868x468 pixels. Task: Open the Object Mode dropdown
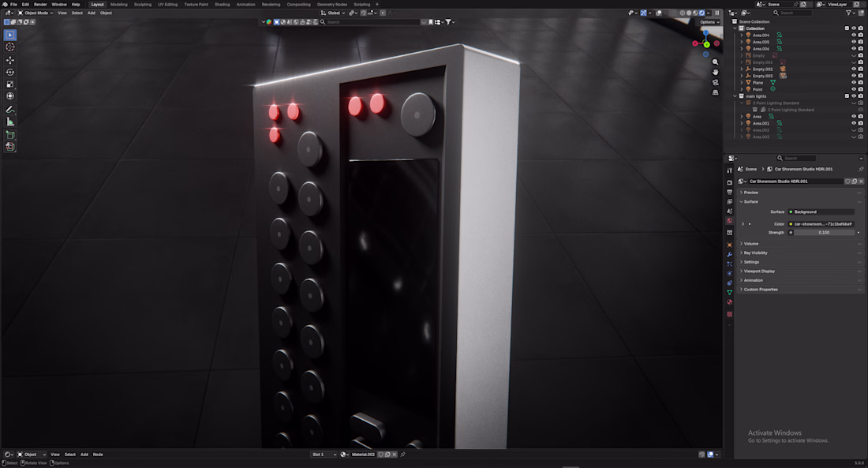[36, 13]
